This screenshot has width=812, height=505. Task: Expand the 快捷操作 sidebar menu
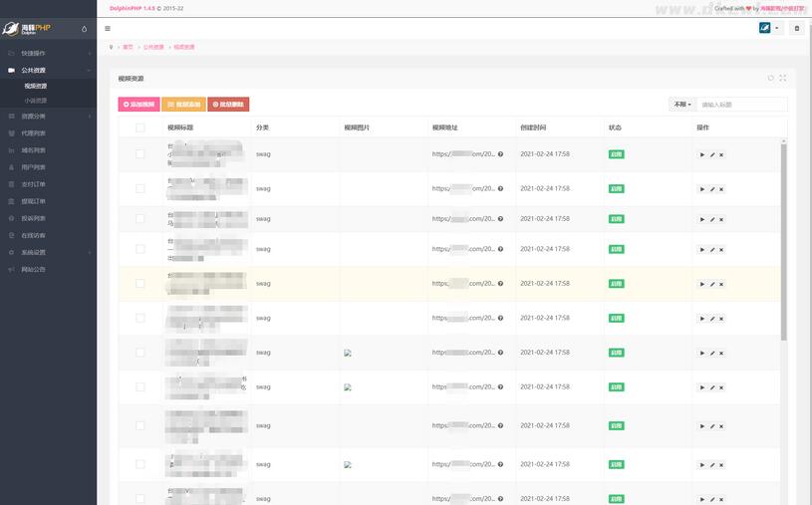[x=48, y=54]
